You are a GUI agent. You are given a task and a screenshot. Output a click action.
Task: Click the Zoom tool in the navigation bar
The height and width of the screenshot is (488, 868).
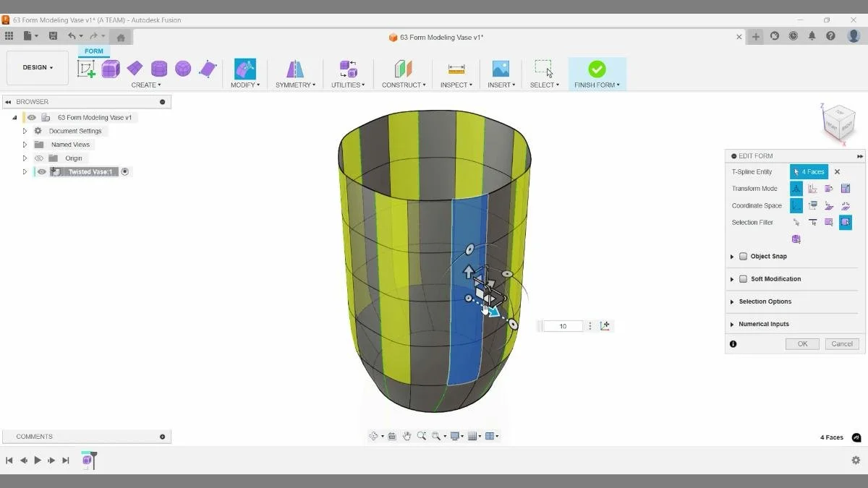(x=422, y=435)
